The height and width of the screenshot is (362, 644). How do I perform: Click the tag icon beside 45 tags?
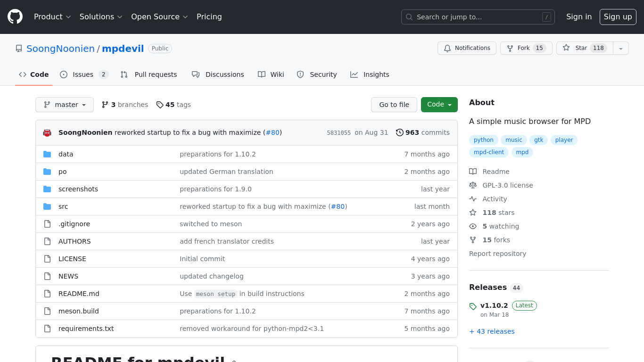tap(160, 105)
